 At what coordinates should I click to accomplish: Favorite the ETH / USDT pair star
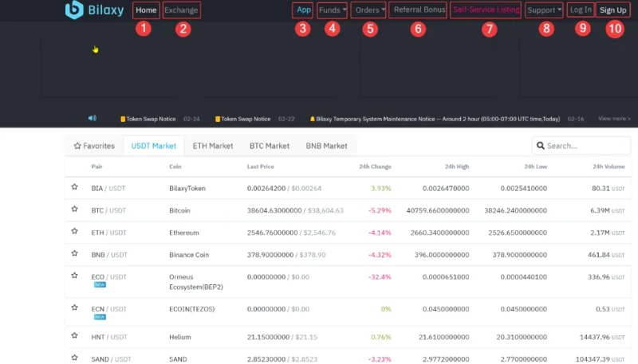pos(74,231)
